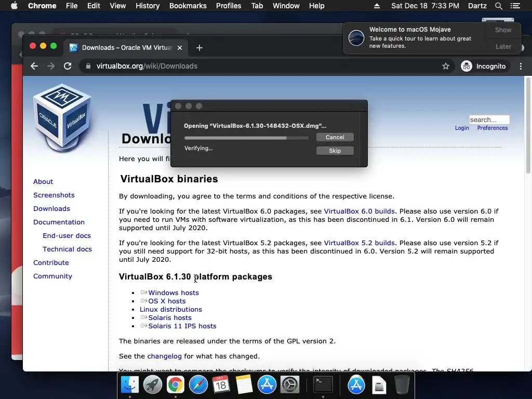Open the History menu

(x=148, y=6)
